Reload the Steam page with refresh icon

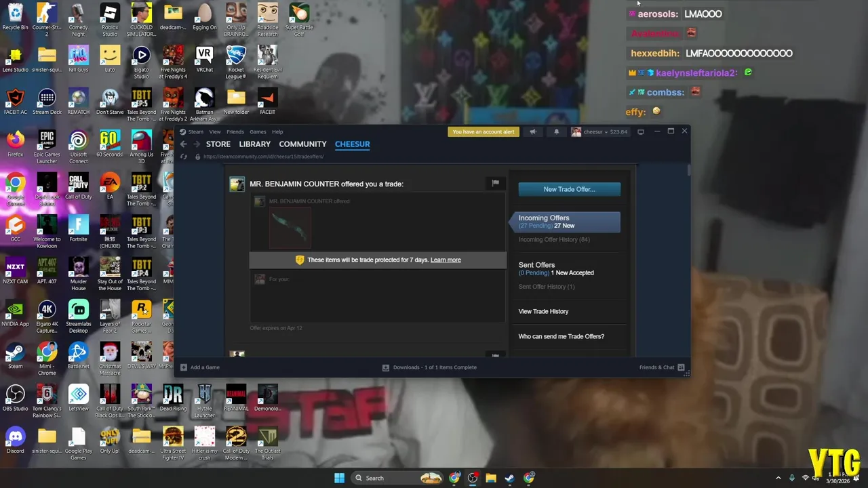[x=183, y=157]
